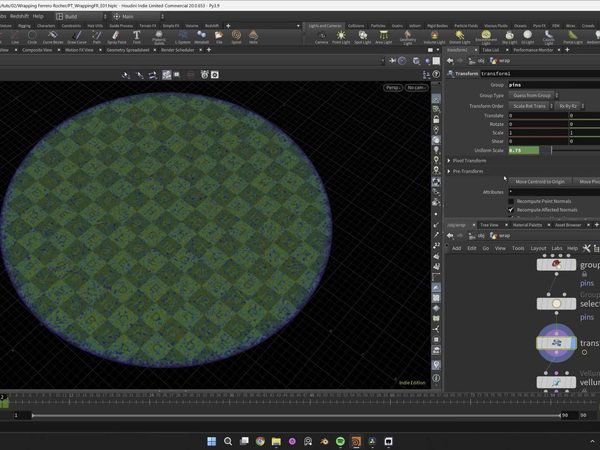600x450 pixels.
Task: Click the Windows Start button
Action: pyautogui.click(x=211, y=441)
